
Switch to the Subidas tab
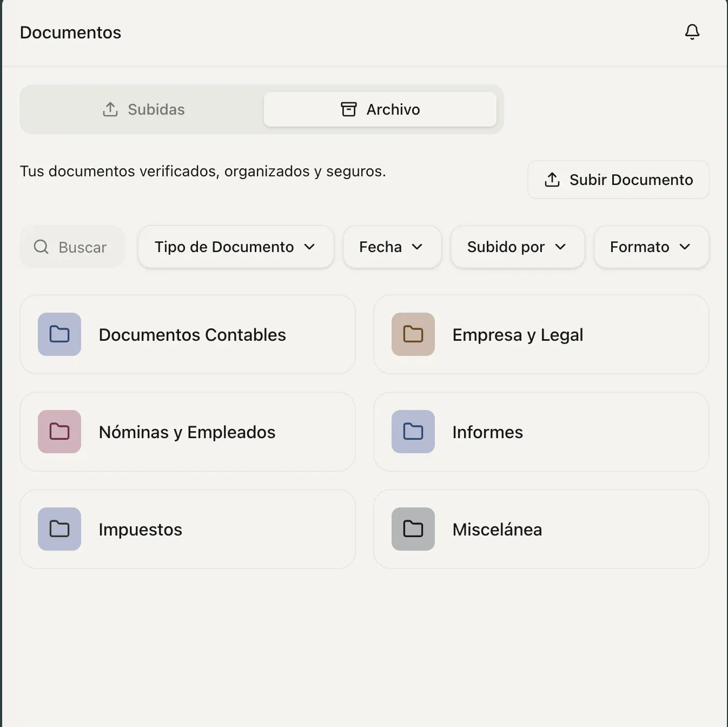tap(143, 109)
